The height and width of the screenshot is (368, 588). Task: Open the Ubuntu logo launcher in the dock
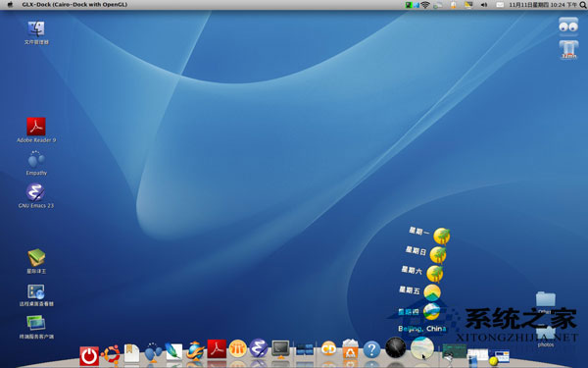point(111,354)
